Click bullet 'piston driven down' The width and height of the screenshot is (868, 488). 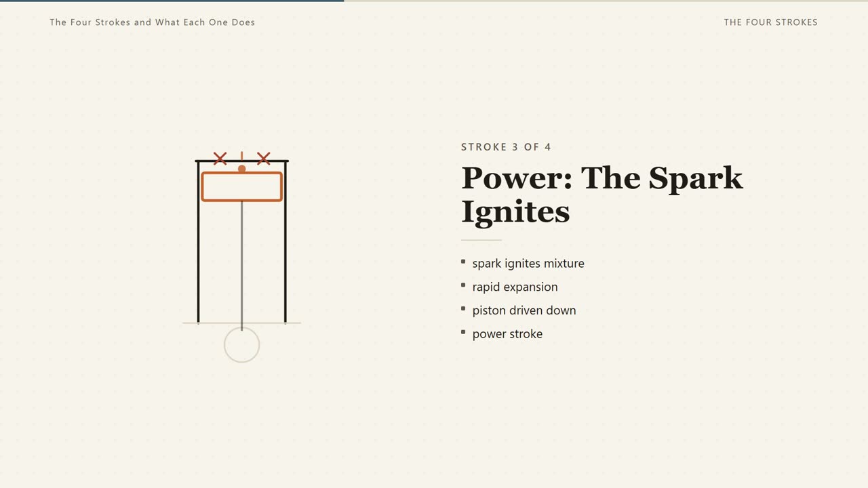[524, 310]
